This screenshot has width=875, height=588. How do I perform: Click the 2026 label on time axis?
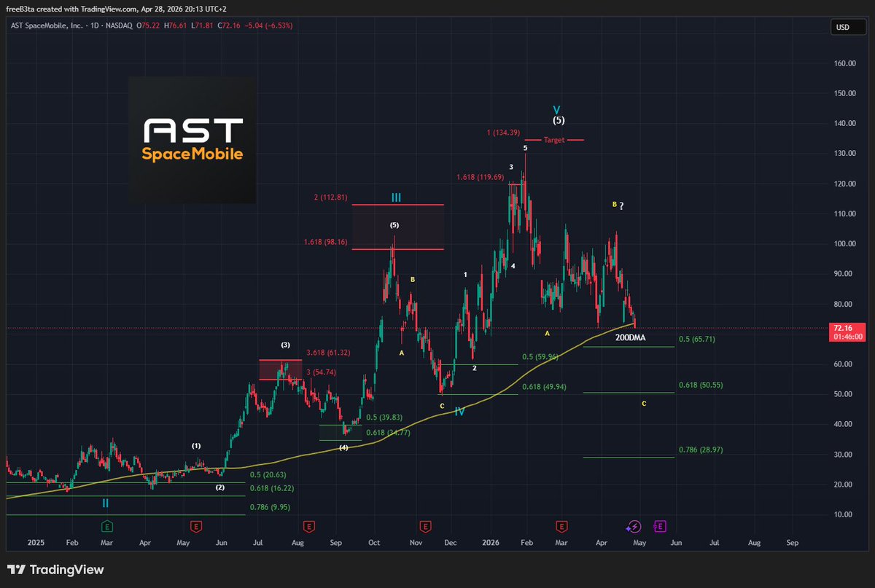click(x=491, y=543)
